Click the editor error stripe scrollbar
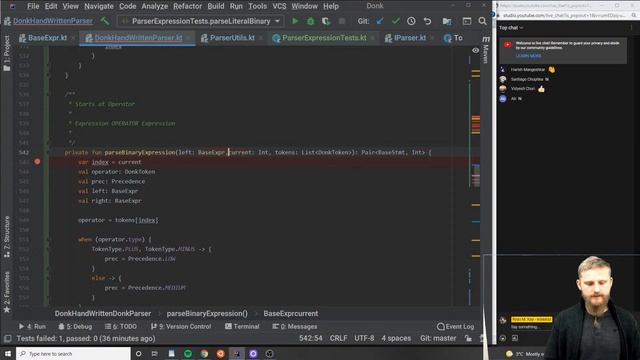 pyautogui.click(x=476, y=176)
